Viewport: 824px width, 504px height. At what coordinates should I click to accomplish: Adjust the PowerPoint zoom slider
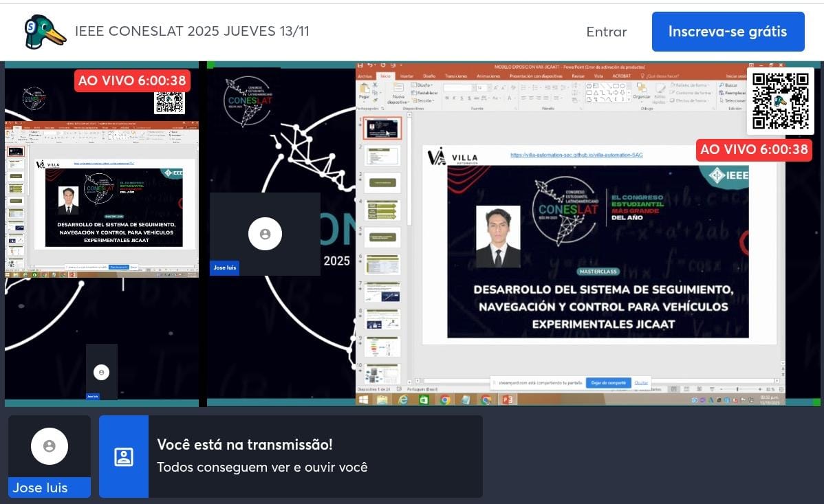(x=737, y=389)
